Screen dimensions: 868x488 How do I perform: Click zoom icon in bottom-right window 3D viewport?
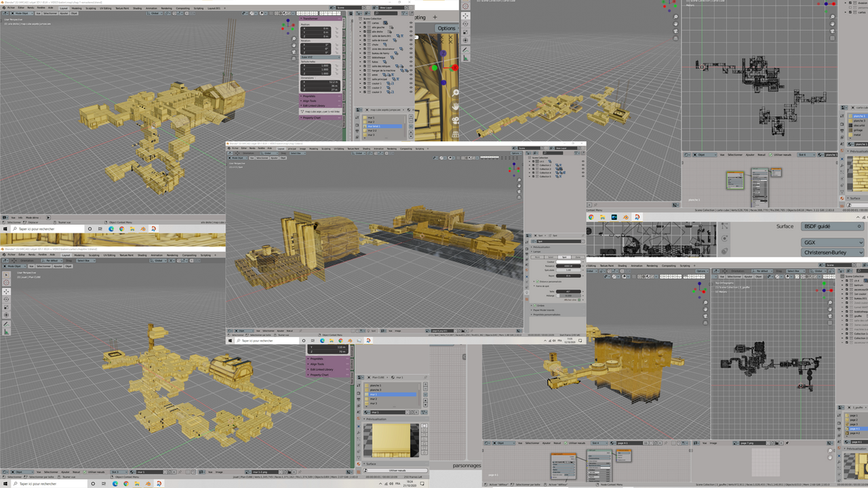(705, 302)
